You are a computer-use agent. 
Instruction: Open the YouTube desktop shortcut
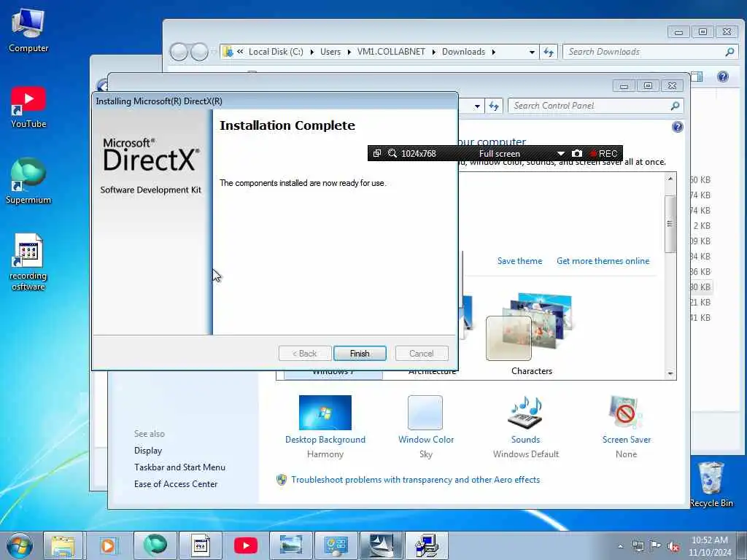pos(28,107)
